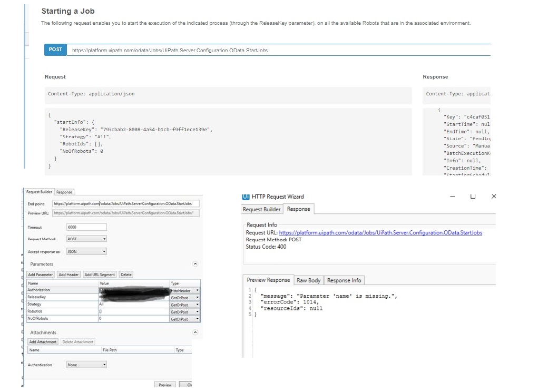The width and height of the screenshot is (548, 392).
Task: Click the "resourceIds": null line
Action: 291,308
